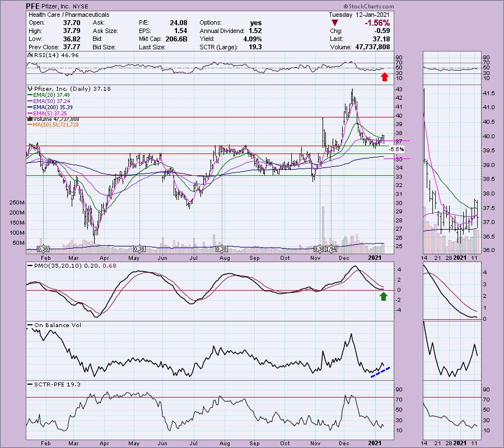Screen dimensions: 504x448
Task: Click the red down-triangle change indicator
Action: (335, 23)
